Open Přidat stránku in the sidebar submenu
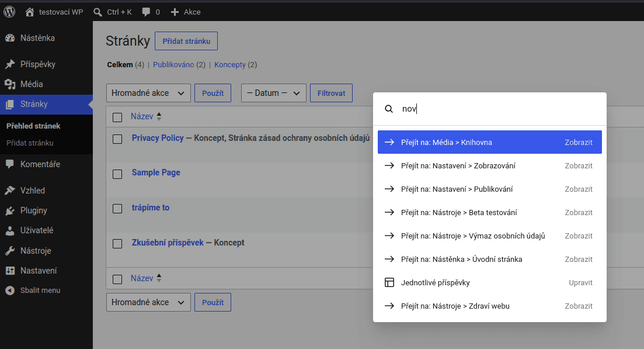 30,143
